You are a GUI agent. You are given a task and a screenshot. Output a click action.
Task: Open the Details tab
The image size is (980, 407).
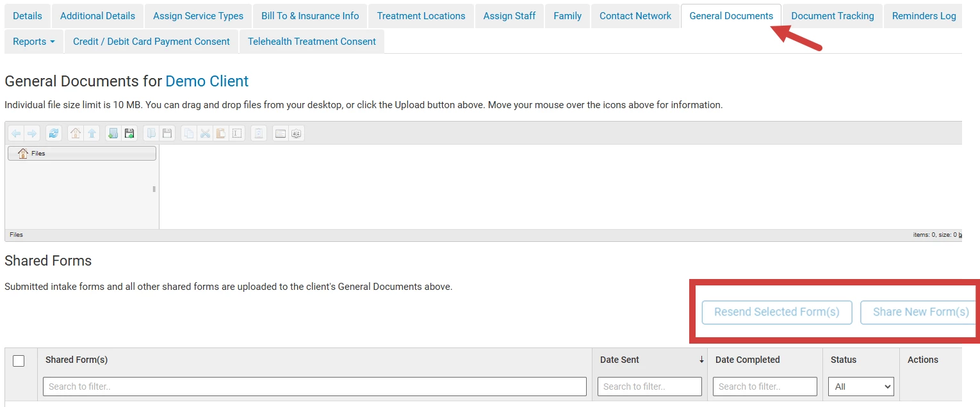(28, 16)
